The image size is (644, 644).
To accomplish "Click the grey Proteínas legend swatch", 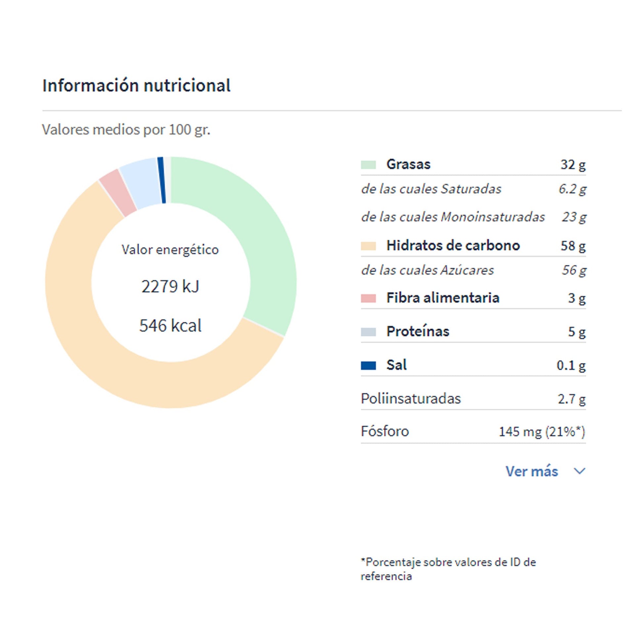I will [368, 332].
